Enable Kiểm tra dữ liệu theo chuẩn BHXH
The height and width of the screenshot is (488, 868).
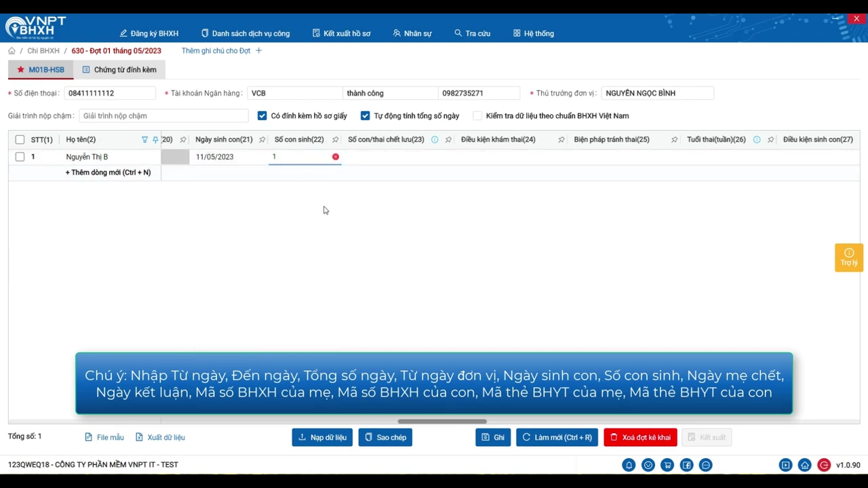pos(477,116)
